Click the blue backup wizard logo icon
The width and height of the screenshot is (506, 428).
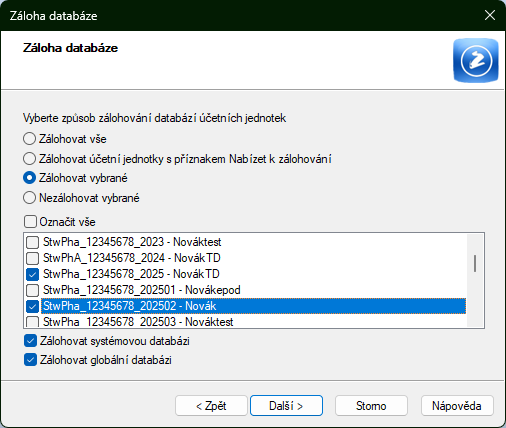pyautogui.click(x=476, y=60)
